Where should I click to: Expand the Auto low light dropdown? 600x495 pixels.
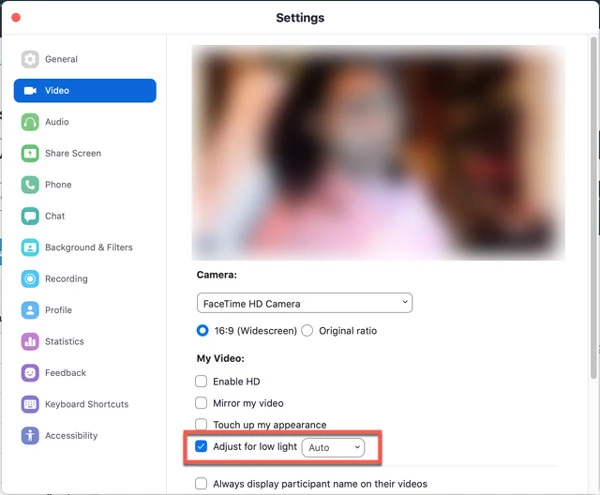pos(334,447)
